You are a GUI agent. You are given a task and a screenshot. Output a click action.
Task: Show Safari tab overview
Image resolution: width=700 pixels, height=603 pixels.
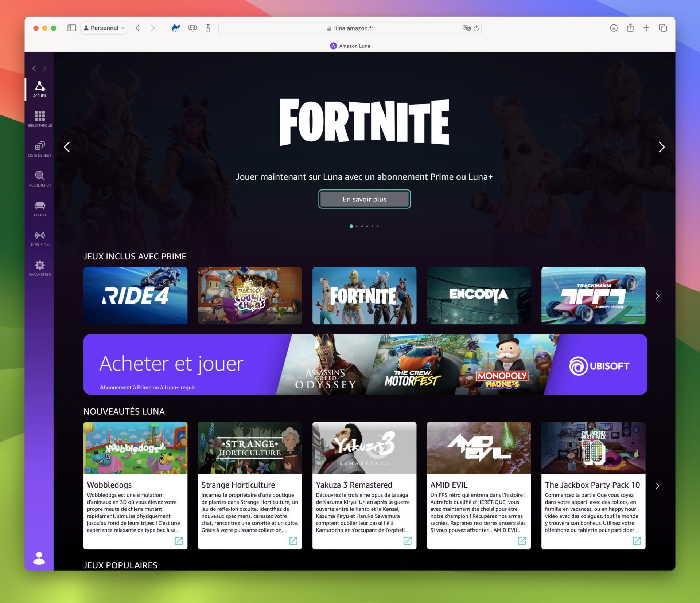click(x=663, y=28)
